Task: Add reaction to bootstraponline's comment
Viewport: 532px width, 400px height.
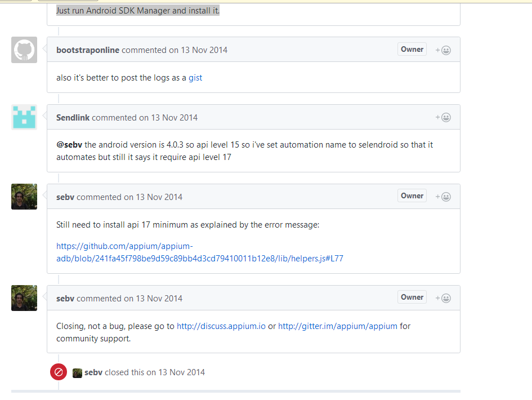Action: (443, 50)
